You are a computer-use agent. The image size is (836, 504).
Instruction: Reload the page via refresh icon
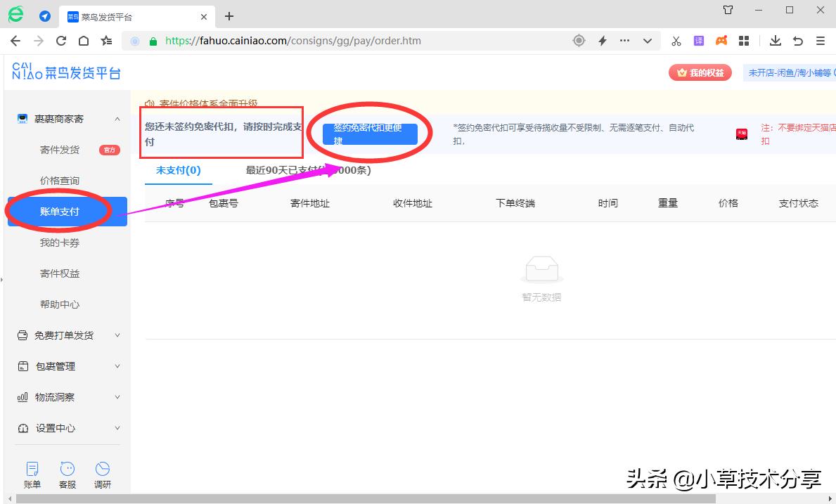(x=60, y=40)
